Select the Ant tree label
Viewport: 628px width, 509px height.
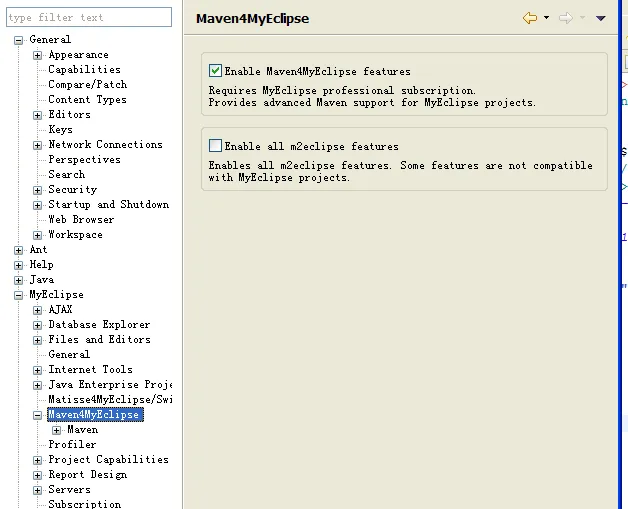coord(38,249)
